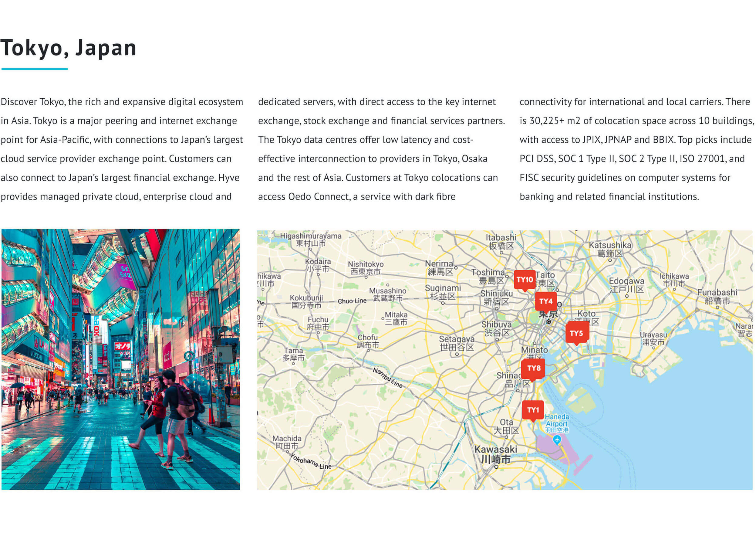Click the Setagaya label on map
756x533 pixels.
(457, 343)
